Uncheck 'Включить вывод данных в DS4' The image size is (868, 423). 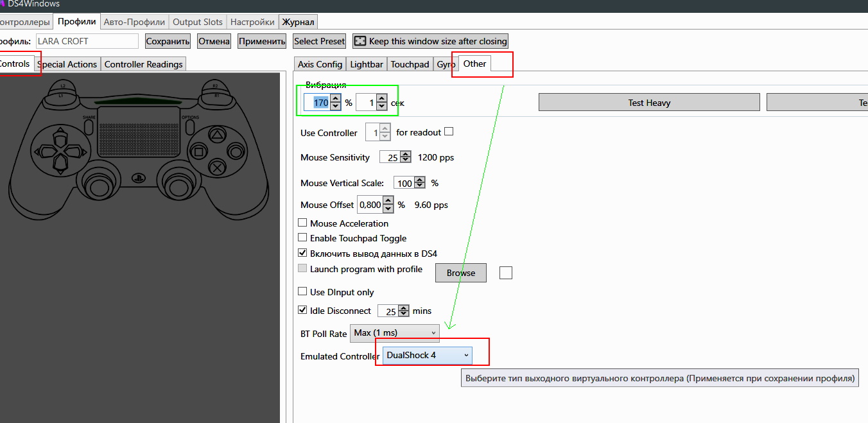(302, 253)
